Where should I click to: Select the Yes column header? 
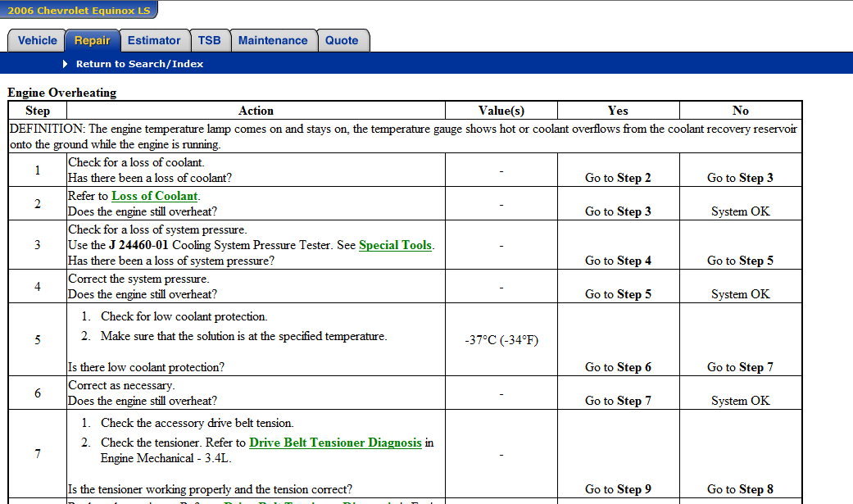[x=618, y=111]
